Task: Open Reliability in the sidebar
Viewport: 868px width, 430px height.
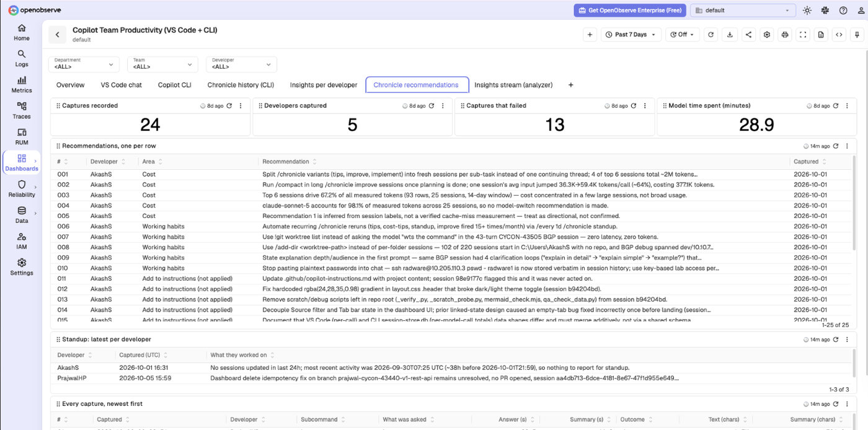Action: tap(22, 188)
